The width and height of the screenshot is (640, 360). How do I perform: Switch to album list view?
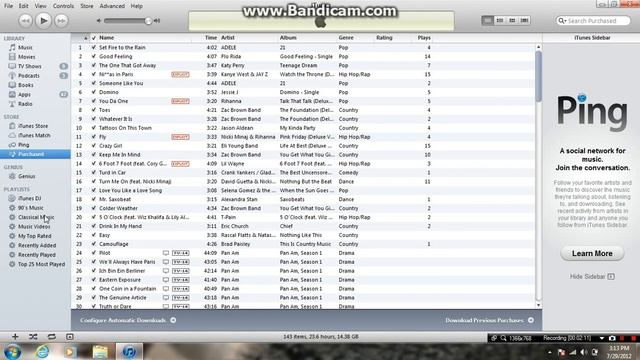pos(500,20)
